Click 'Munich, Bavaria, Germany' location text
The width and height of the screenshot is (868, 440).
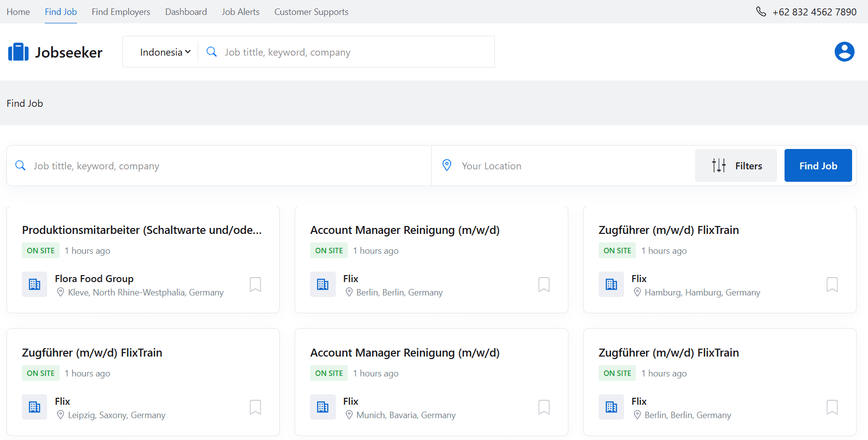(x=406, y=415)
